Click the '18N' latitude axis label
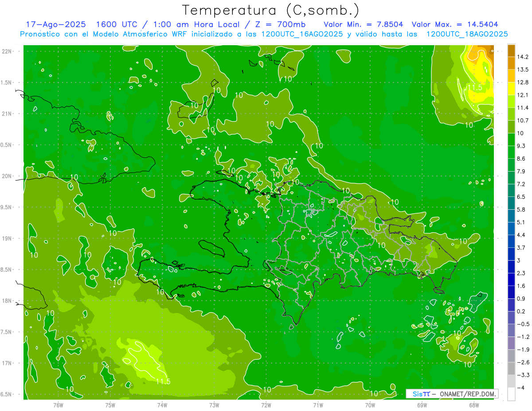The image size is (532, 411). pos(7,301)
